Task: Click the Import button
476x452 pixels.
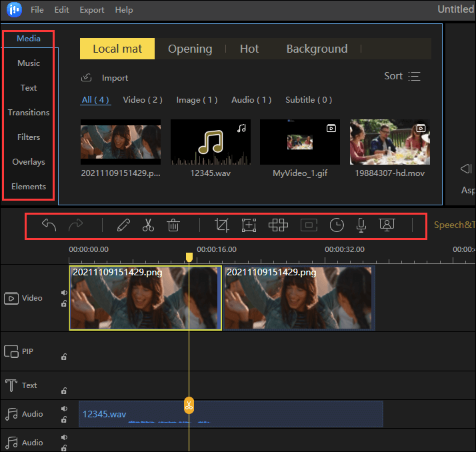Action: (105, 78)
